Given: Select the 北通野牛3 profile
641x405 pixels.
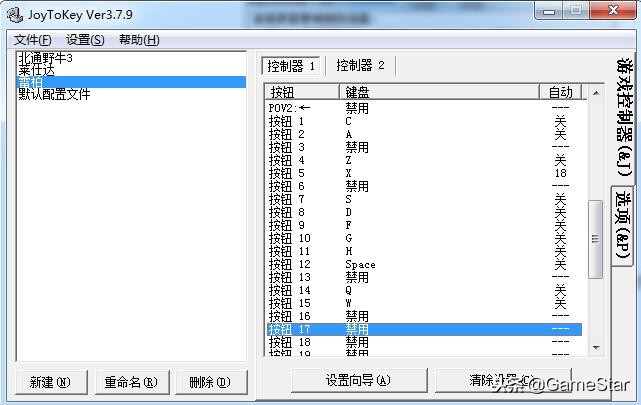Looking at the screenshot, I should coord(131,58).
